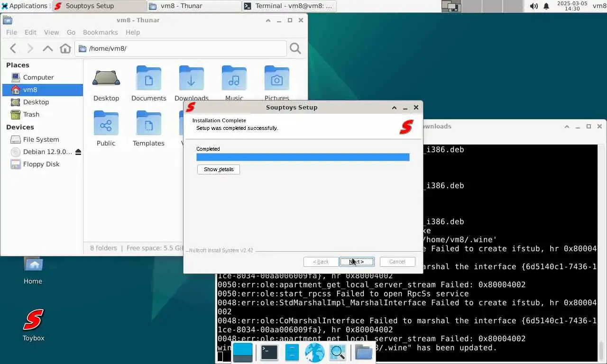Click the Thunar search magnifier icon
The image size is (607, 364).
(295, 48)
